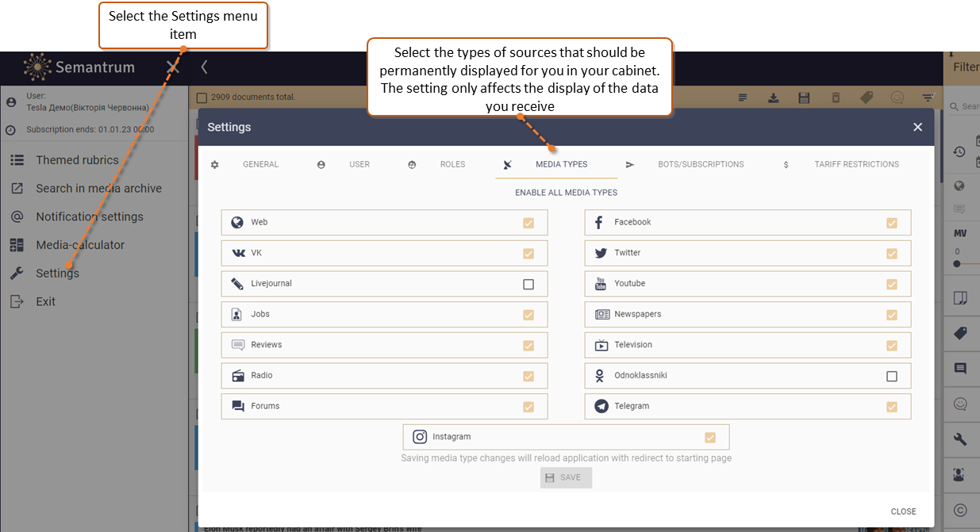Image resolution: width=980 pixels, height=532 pixels.
Task: Click the Telegram logo icon
Action: [x=601, y=406]
